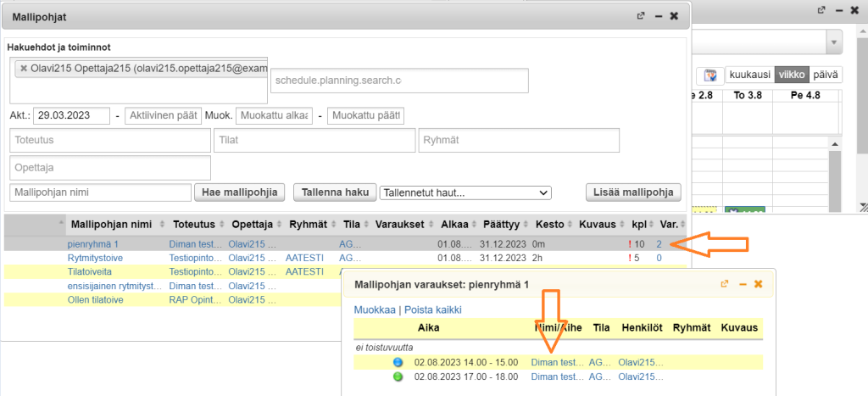Open the Tallennetut haut dropdown
Image resolution: width=868 pixels, height=396 pixels.
[x=465, y=192]
